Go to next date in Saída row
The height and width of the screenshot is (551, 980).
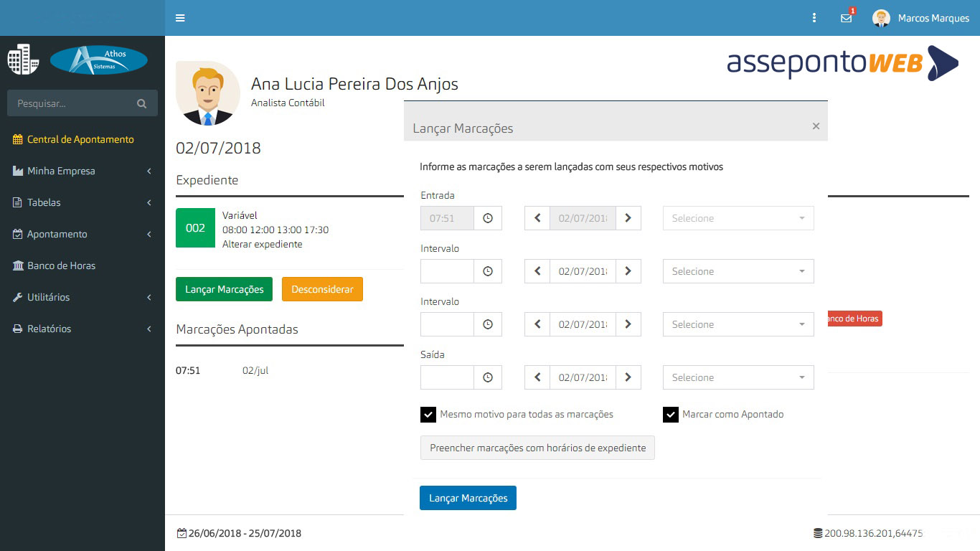[x=628, y=377]
